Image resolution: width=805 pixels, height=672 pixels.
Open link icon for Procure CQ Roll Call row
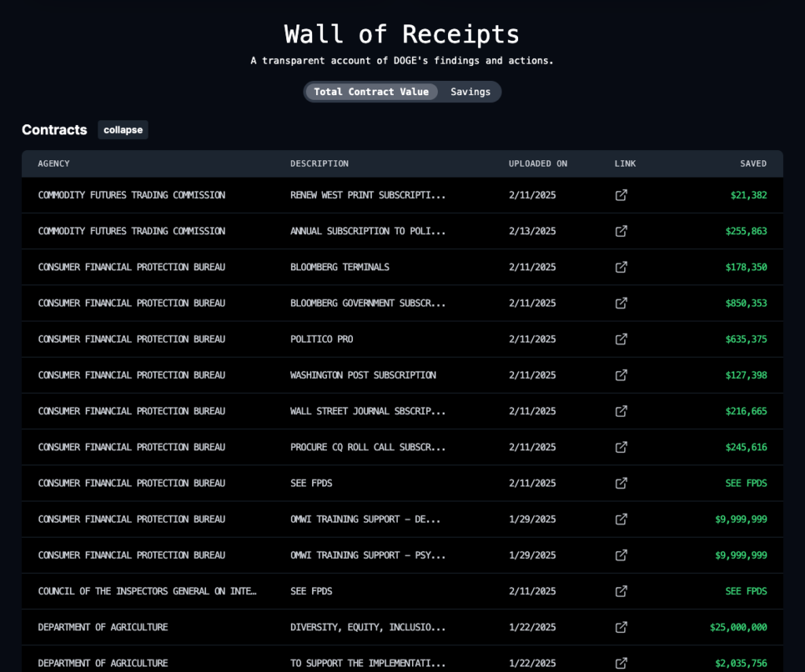pos(621,447)
